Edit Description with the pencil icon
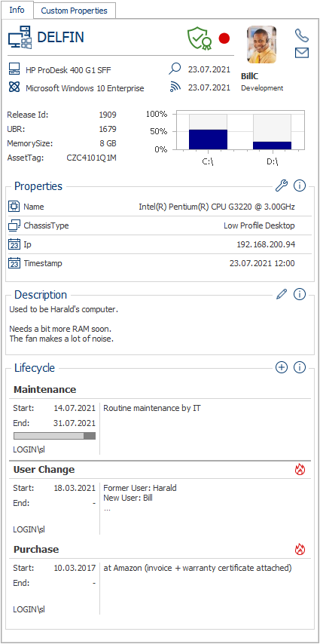This screenshot has height=644, width=320. (x=282, y=294)
